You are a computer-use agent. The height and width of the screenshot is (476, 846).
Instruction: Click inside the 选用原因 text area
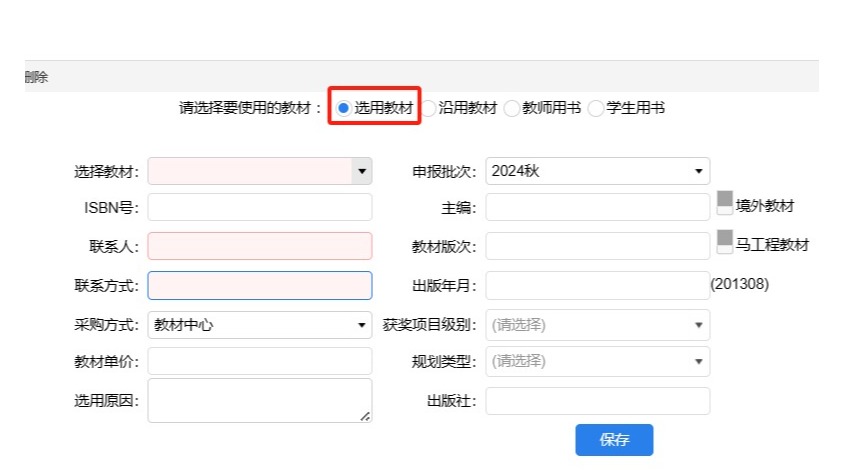(x=259, y=400)
